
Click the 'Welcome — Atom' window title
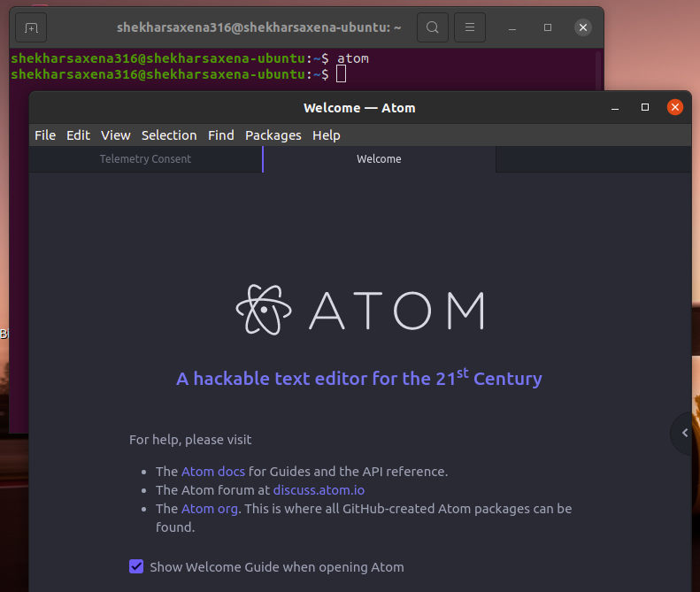click(x=359, y=108)
